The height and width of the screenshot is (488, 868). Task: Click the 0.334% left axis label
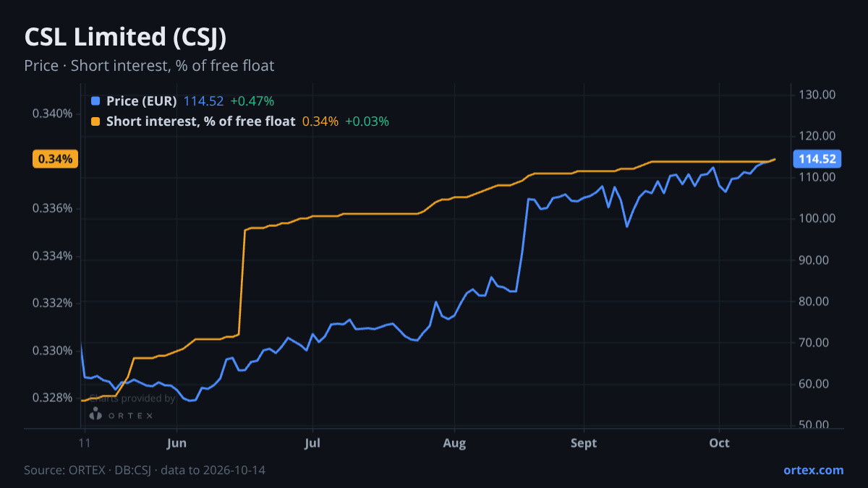(x=53, y=256)
